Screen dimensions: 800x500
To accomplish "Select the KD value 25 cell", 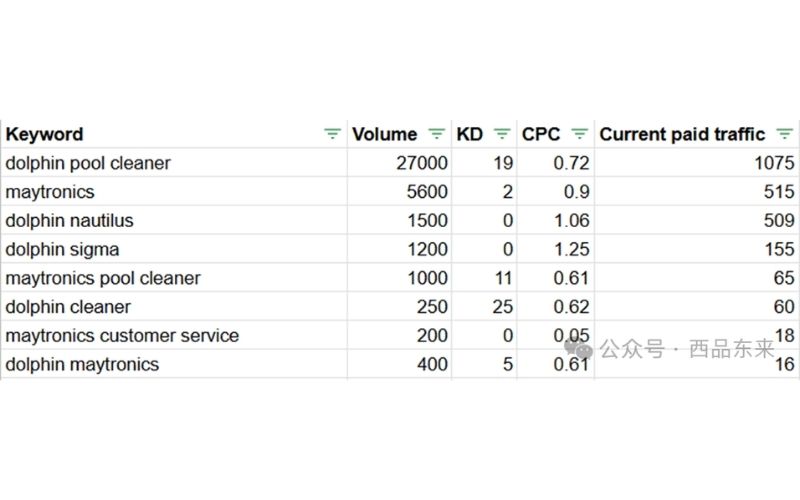I will point(503,307).
